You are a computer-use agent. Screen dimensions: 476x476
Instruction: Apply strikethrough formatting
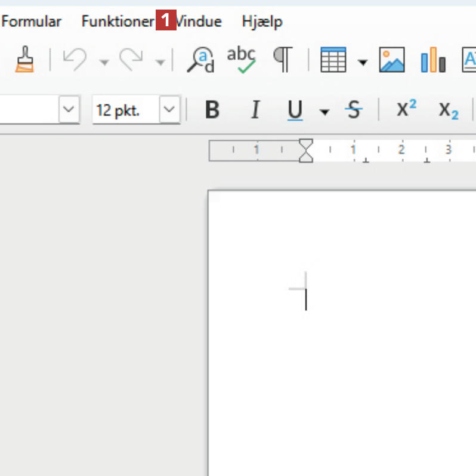pos(354,110)
